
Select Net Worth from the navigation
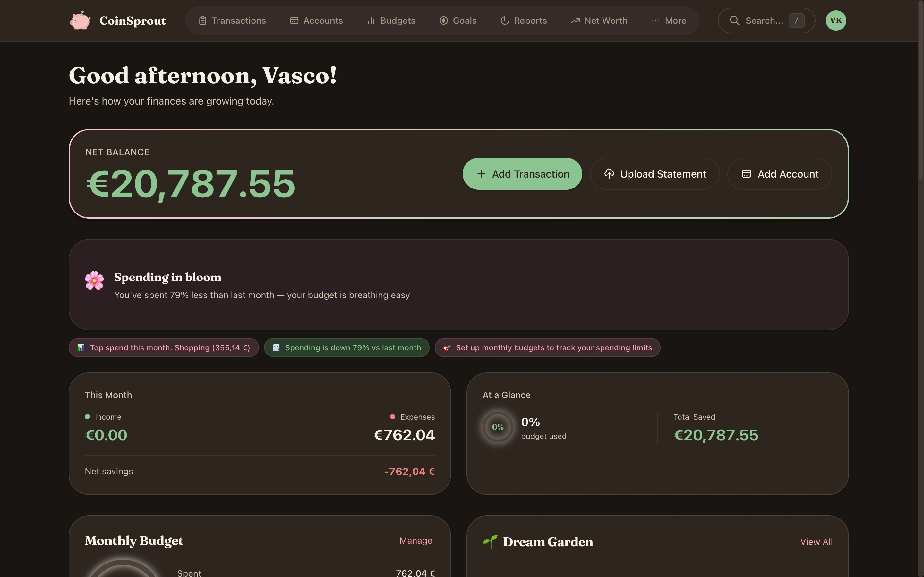[599, 20]
